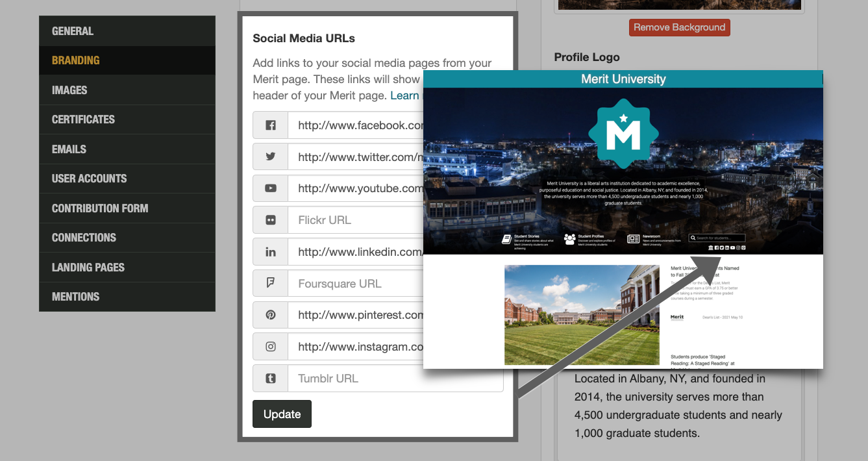Click the Flickr icon

coord(271,220)
